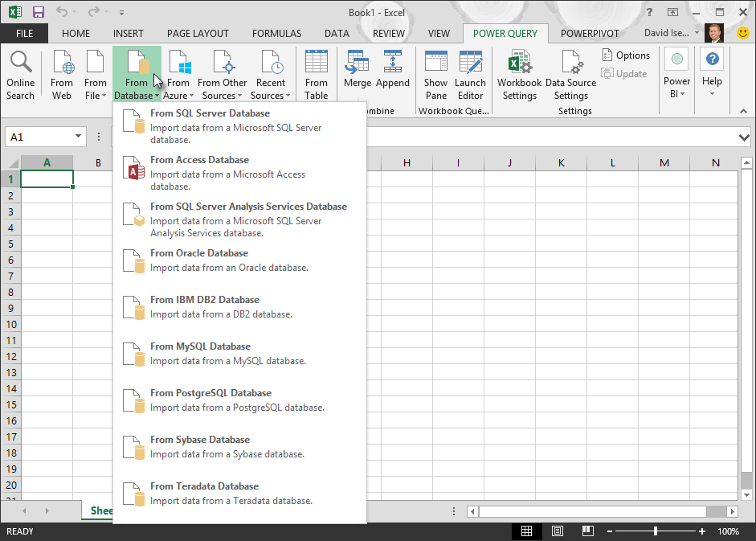Open the FILE tab
Screen dimensions: 756x541
(24, 33)
